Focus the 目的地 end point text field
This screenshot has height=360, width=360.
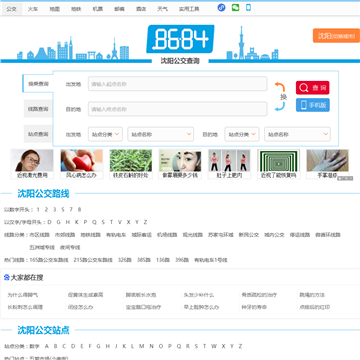(178, 109)
